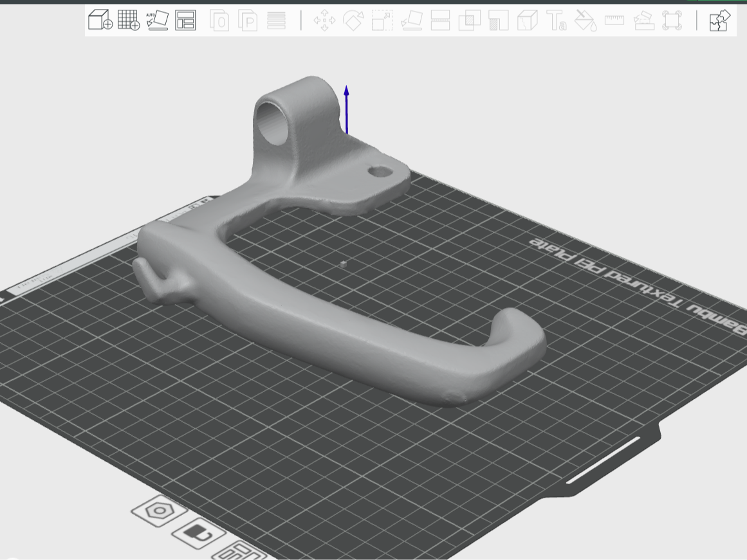Select the Text shape tool
Screen dimensions: 747x560
(556, 21)
